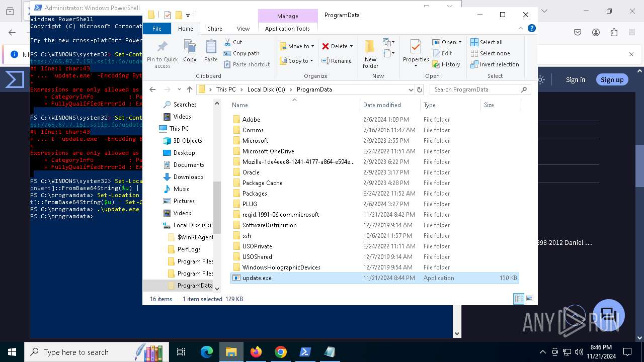Open Task View on taskbar
This screenshot has height=362, width=644.
(181, 352)
